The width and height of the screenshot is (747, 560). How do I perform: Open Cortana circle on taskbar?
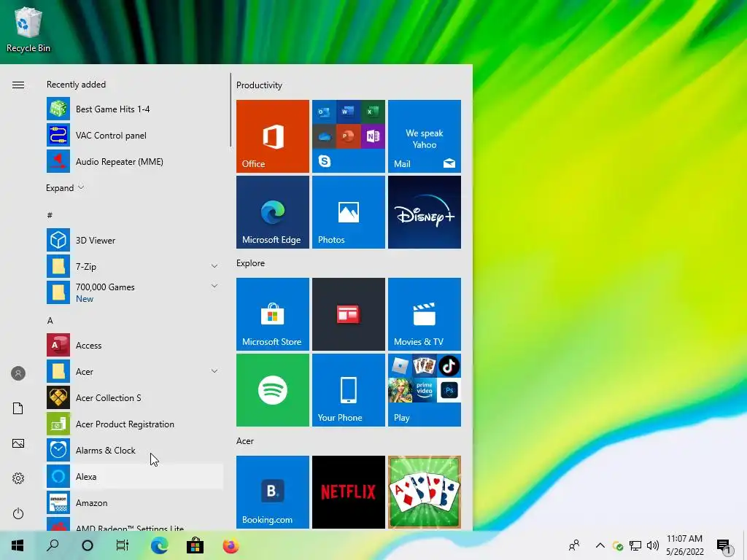[88, 545]
